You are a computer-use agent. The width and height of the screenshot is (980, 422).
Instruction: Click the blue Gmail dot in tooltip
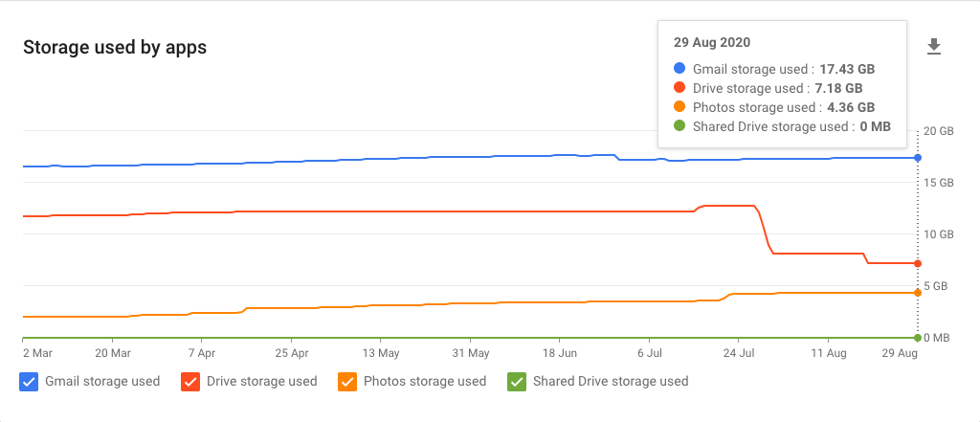680,69
